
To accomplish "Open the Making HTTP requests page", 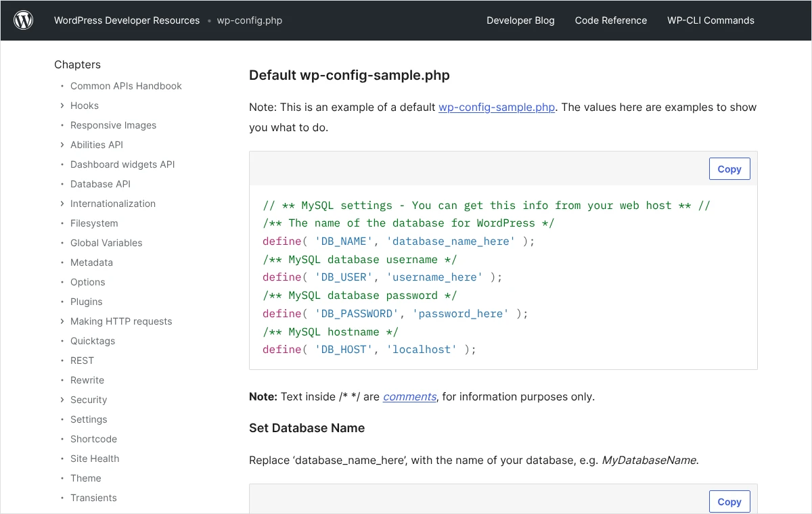I will coord(121,321).
